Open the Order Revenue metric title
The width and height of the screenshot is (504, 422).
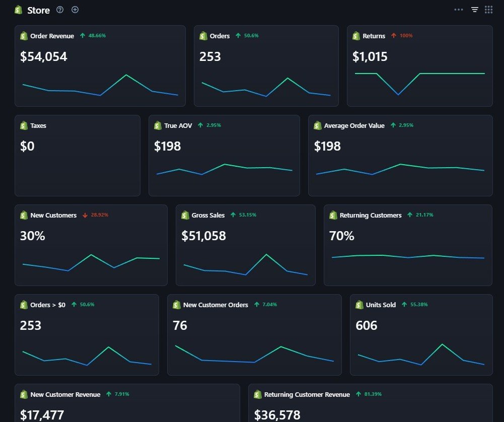click(x=52, y=36)
